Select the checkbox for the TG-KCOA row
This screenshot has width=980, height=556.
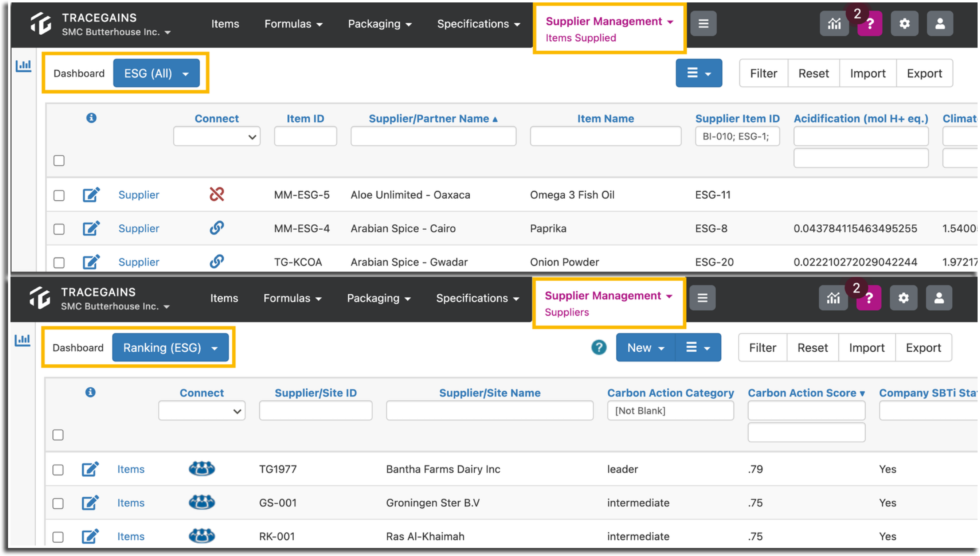pos(59,263)
